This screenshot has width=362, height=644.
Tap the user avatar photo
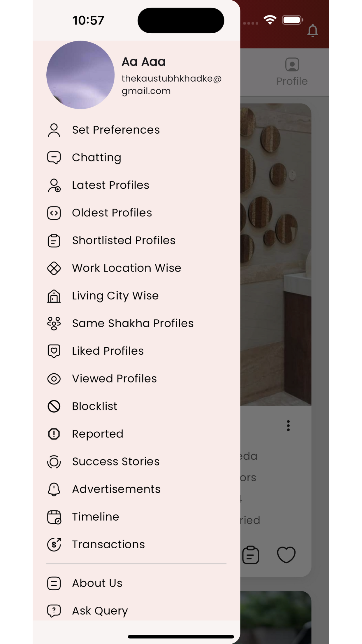click(x=80, y=75)
